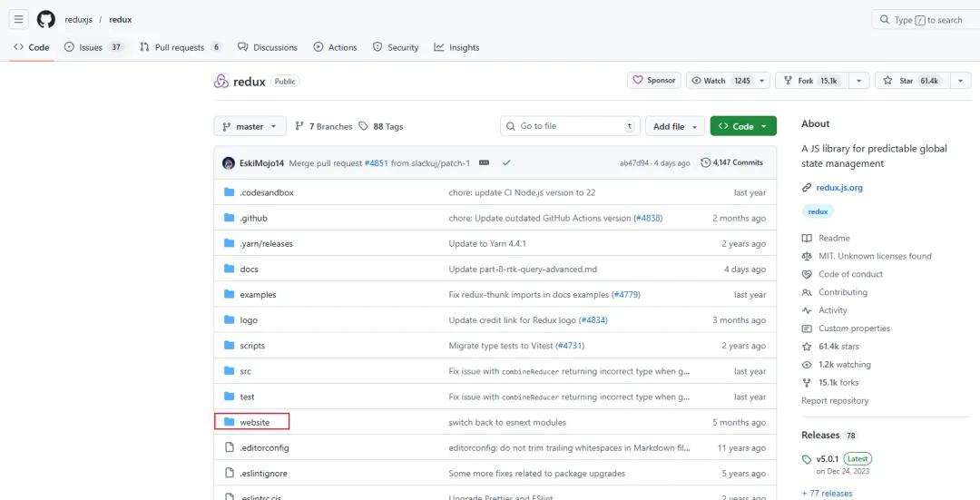Open the Discussions tab

coord(268,47)
